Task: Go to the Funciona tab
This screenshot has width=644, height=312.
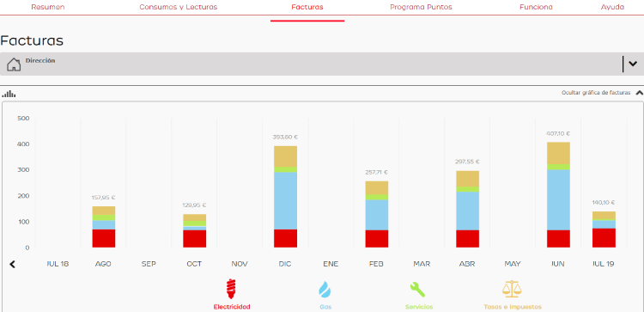Action: [x=536, y=7]
